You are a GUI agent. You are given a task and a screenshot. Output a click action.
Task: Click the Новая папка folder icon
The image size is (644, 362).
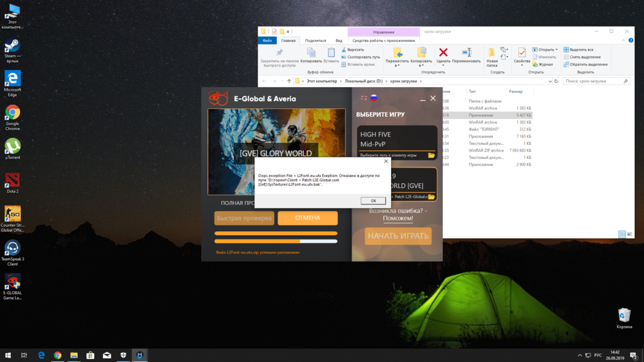pyautogui.click(x=492, y=53)
